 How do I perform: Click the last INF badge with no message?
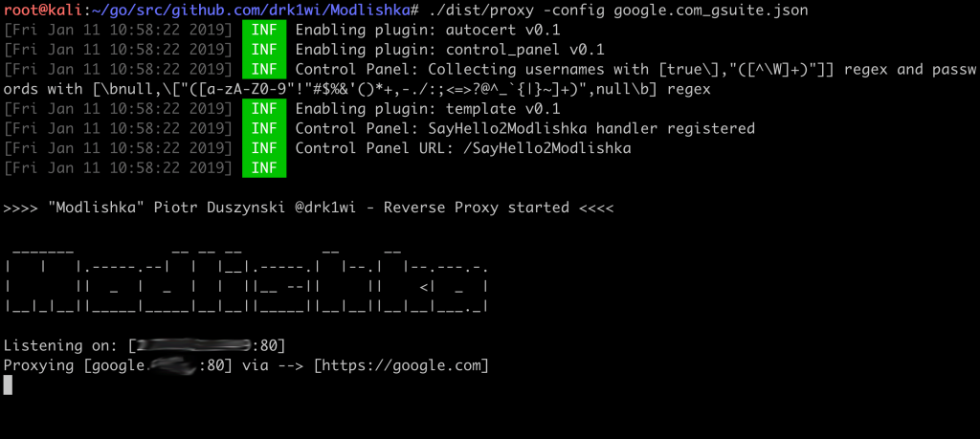click(x=265, y=168)
